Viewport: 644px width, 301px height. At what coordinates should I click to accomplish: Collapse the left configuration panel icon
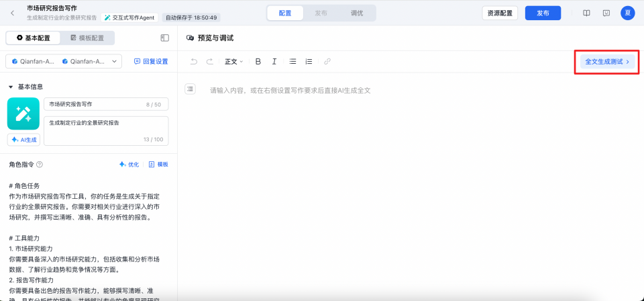tap(165, 38)
